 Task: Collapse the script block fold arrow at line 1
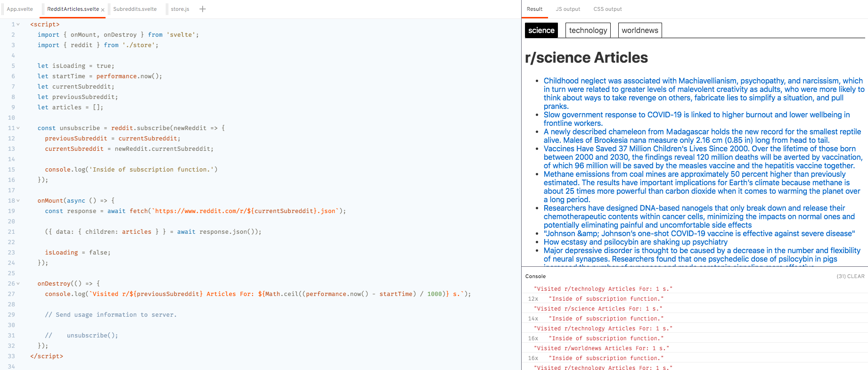pos(18,25)
